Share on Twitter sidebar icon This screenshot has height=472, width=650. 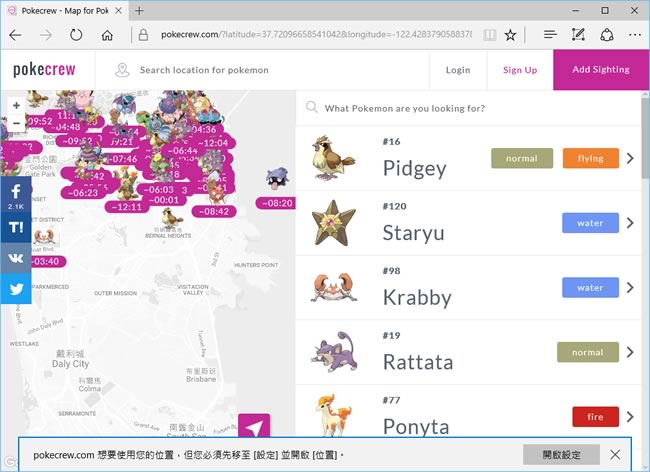click(x=16, y=289)
